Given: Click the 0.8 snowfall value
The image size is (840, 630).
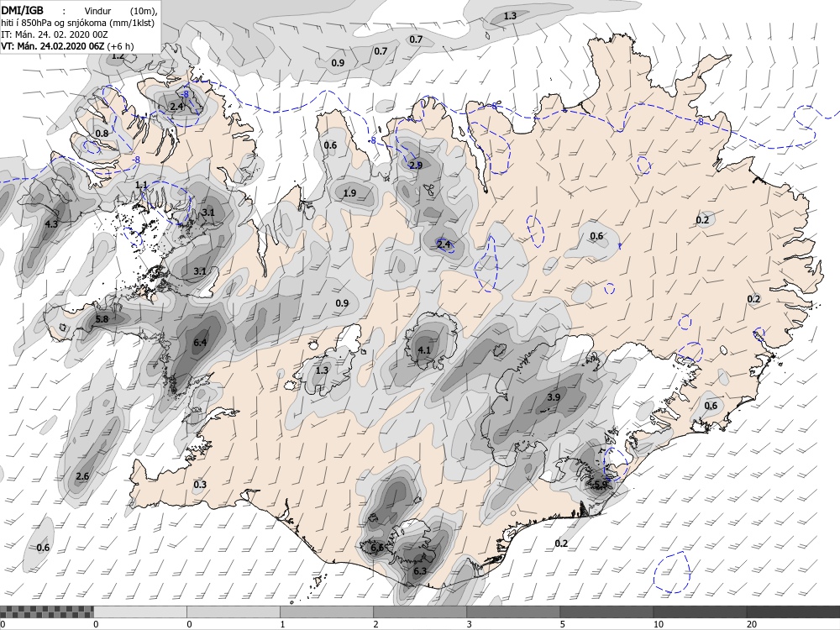Looking at the screenshot, I should [102, 134].
